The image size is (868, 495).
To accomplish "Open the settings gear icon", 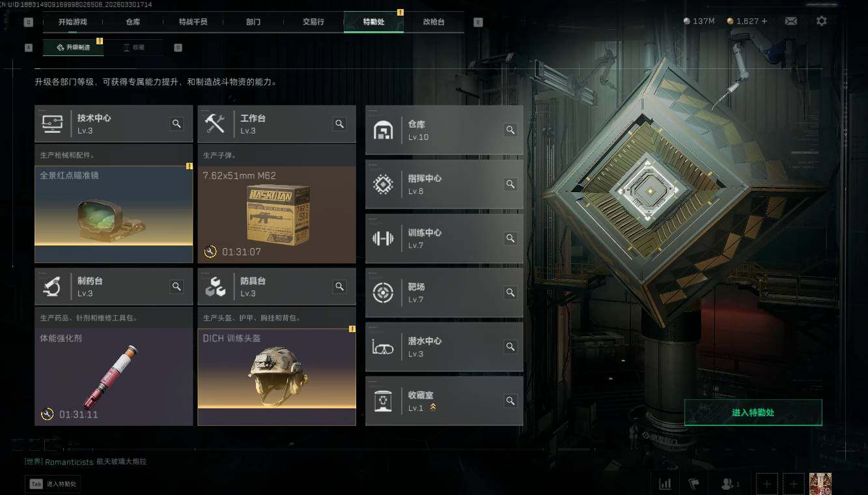I will pyautogui.click(x=822, y=21).
